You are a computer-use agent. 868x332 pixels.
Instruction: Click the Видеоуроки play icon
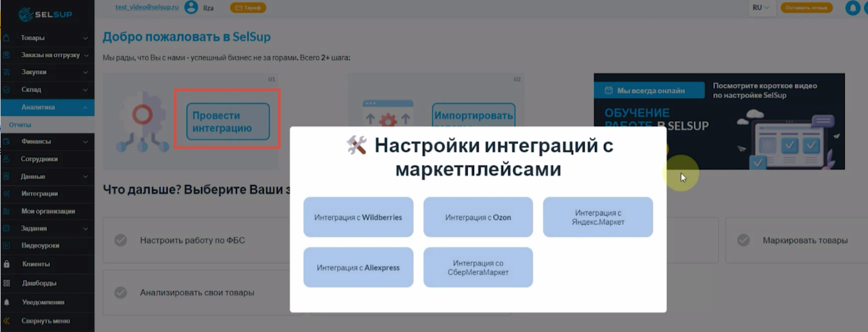pyautogui.click(x=6, y=246)
